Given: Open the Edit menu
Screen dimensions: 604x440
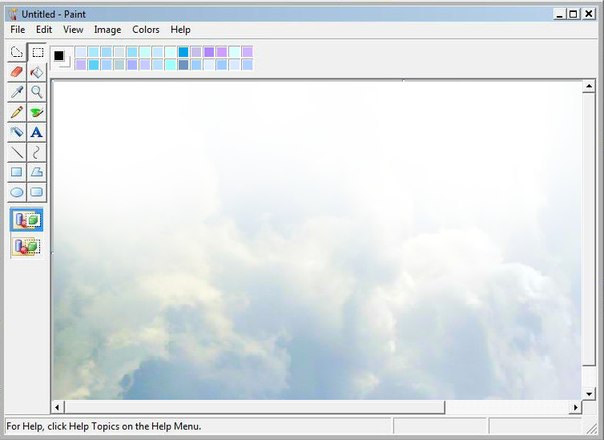Looking at the screenshot, I should pyautogui.click(x=44, y=30).
